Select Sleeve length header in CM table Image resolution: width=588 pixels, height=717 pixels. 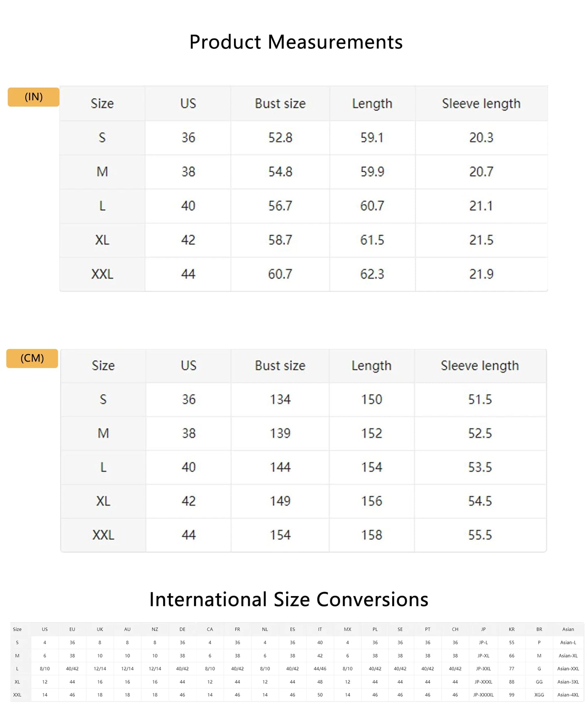click(480, 366)
